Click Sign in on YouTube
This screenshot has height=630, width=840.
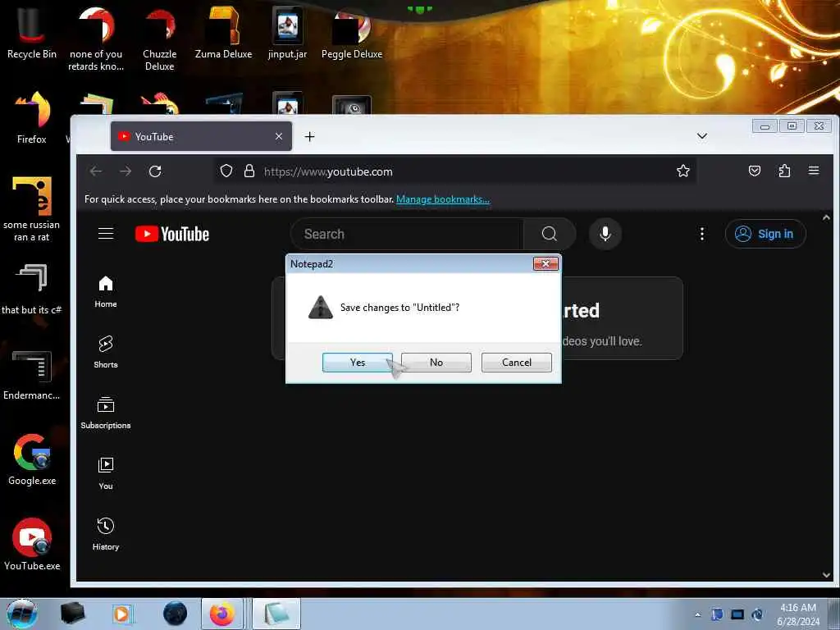(x=765, y=234)
